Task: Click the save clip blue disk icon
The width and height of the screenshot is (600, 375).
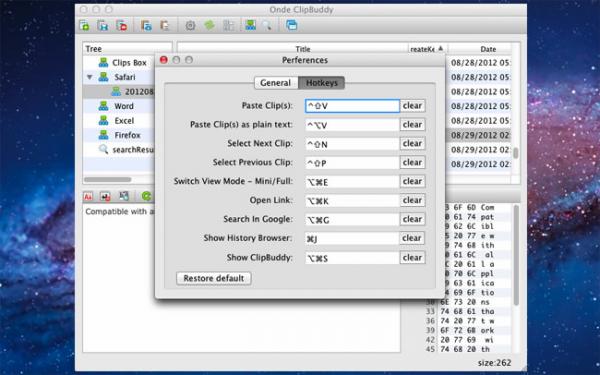Action: 103,25
